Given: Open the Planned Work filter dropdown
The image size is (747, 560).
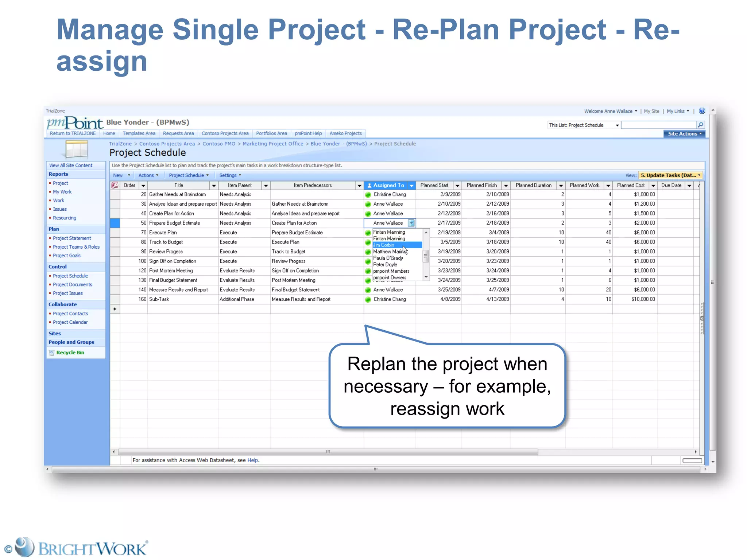Looking at the screenshot, I should (608, 186).
